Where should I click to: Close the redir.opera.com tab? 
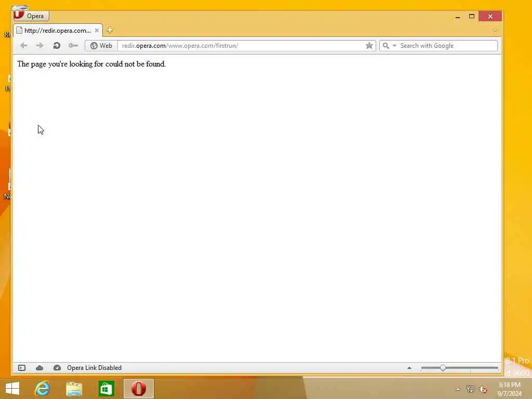[x=97, y=31]
